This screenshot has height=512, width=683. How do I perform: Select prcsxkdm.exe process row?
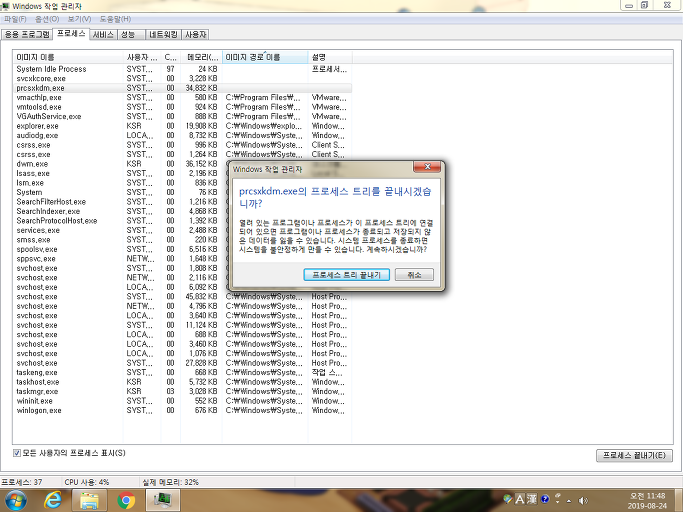183,88
